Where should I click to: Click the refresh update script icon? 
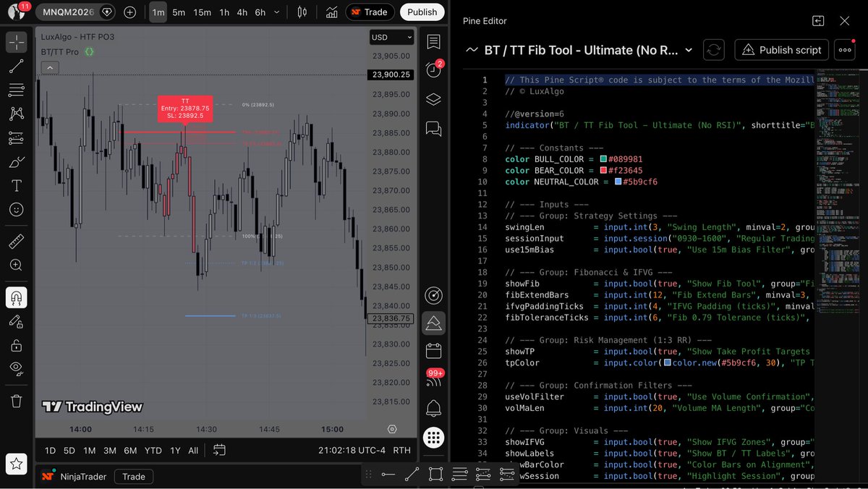click(714, 50)
